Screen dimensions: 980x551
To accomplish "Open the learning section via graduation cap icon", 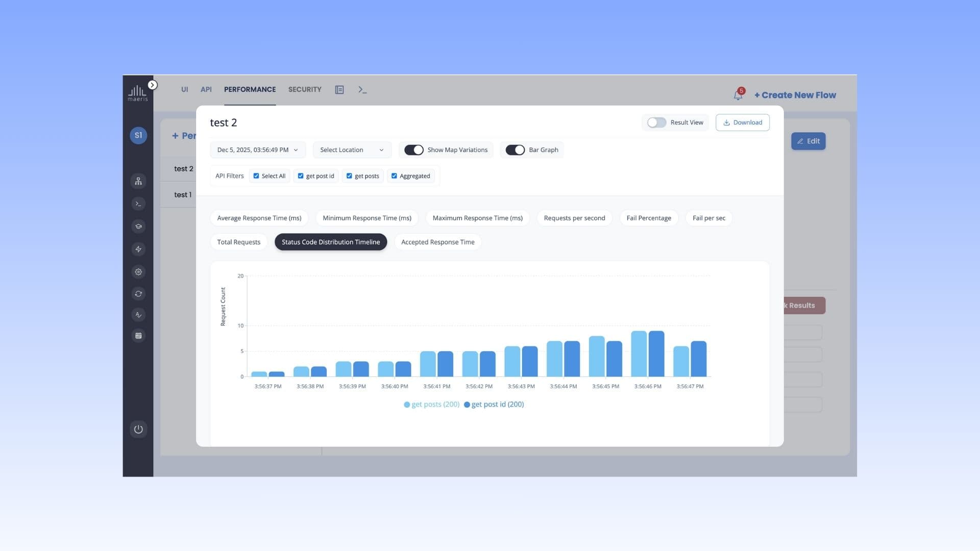I will [x=138, y=226].
